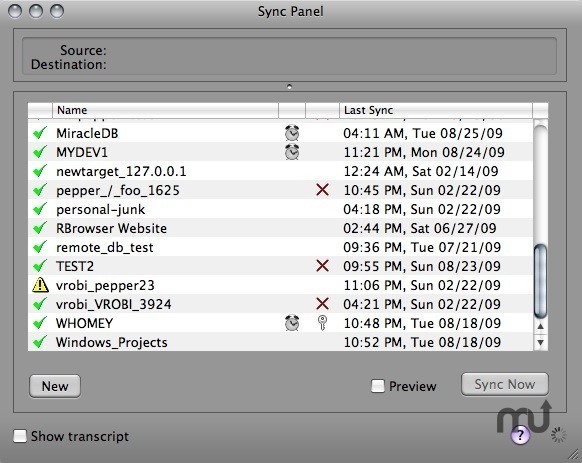Click the red X icon in TEST2 row
The image size is (582, 463).
coord(322,265)
